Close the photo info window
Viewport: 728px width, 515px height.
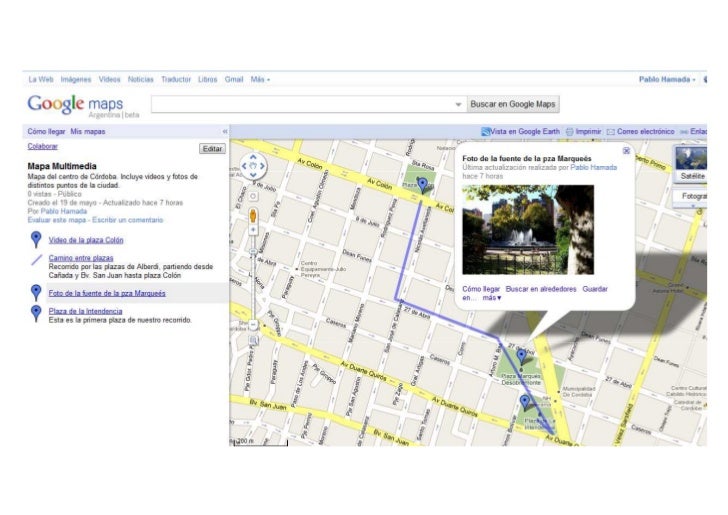626,150
